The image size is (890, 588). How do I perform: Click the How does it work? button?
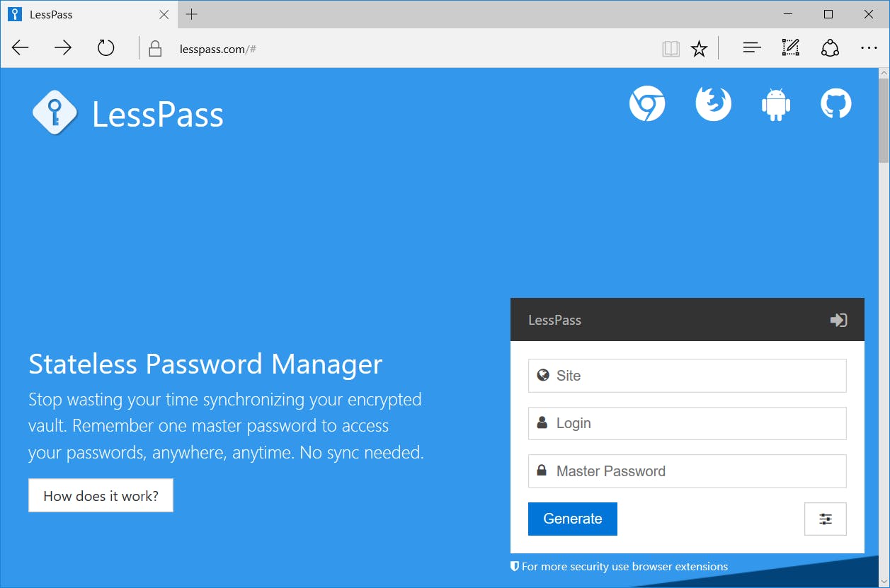tap(101, 495)
